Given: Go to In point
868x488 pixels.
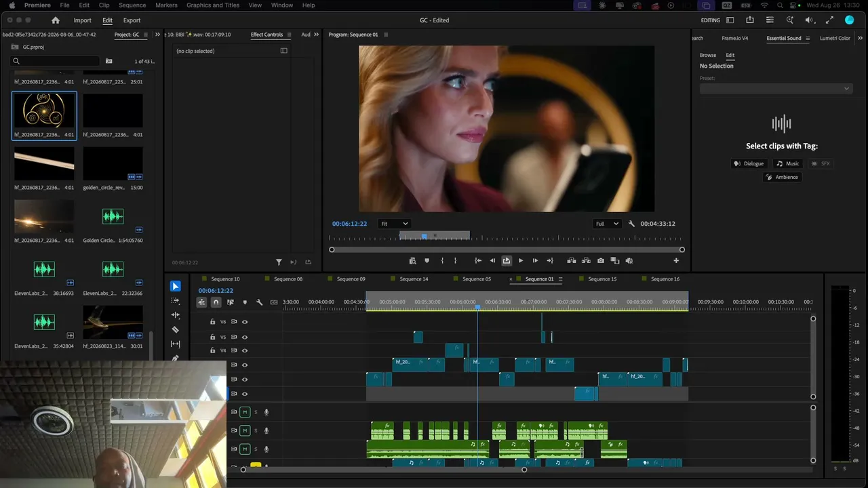Looking at the screenshot, I should point(478,260).
